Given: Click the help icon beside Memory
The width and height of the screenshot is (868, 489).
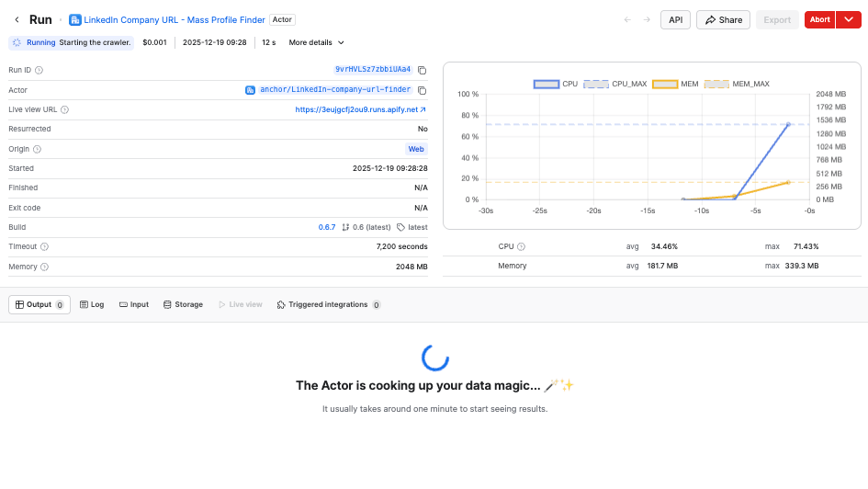Looking at the screenshot, I should [43, 267].
